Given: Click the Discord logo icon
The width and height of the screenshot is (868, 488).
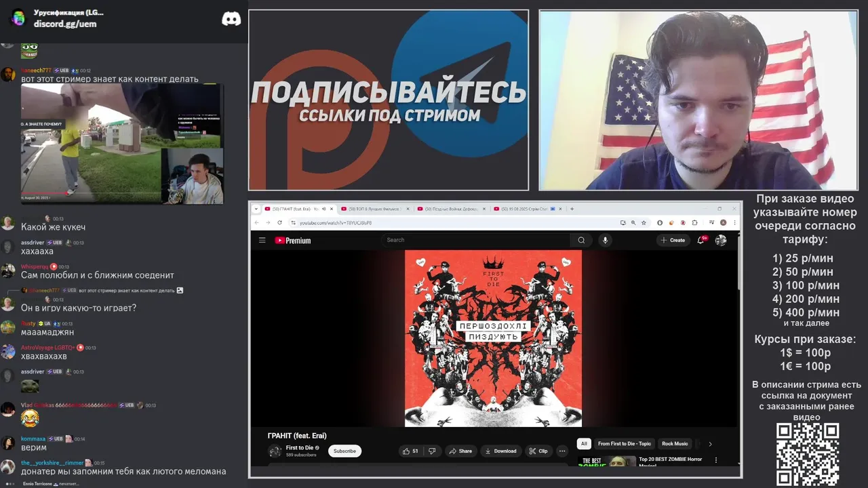Looking at the screenshot, I should pos(231,19).
